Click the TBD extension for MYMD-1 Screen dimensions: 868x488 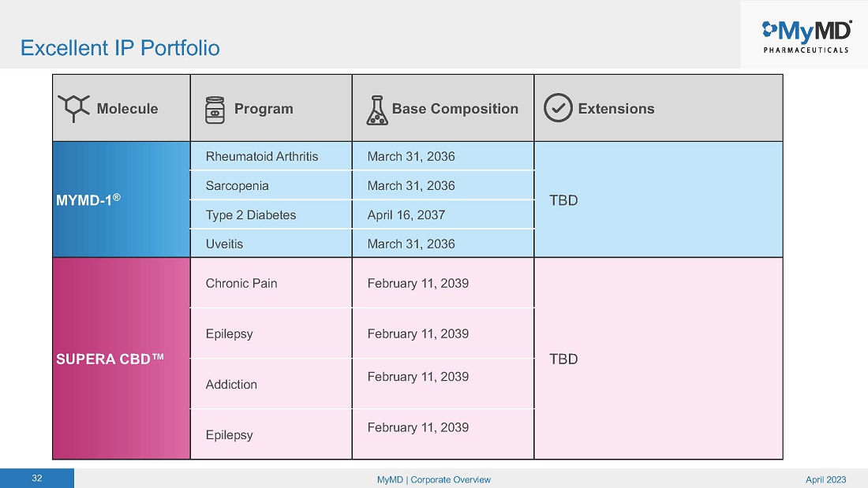point(564,200)
